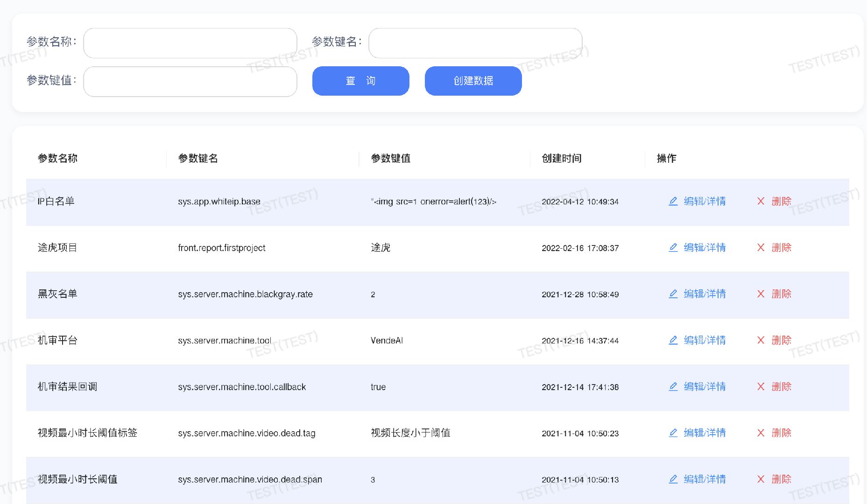Click the red X icon in the sys.server.machine.video.dead.span row
This screenshot has height=504, width=867.
click(x=761, y=479)
